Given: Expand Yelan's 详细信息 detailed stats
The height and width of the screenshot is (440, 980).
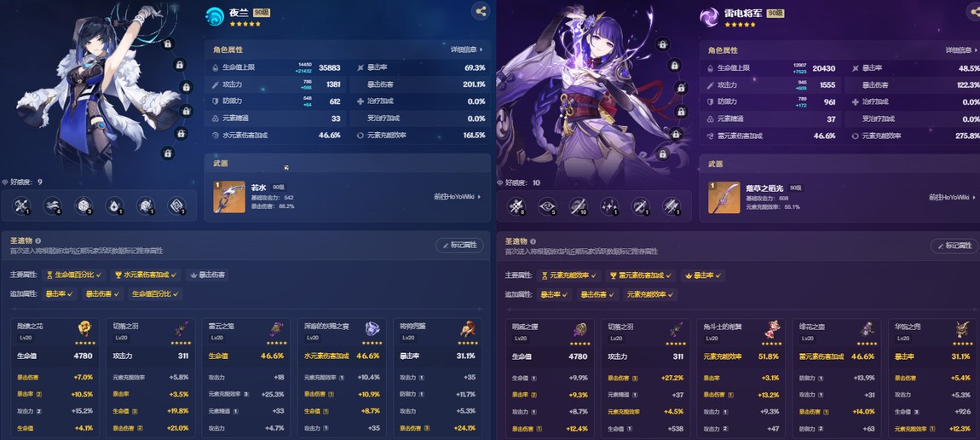Looking at the screenshot, I should coord(467,49).
